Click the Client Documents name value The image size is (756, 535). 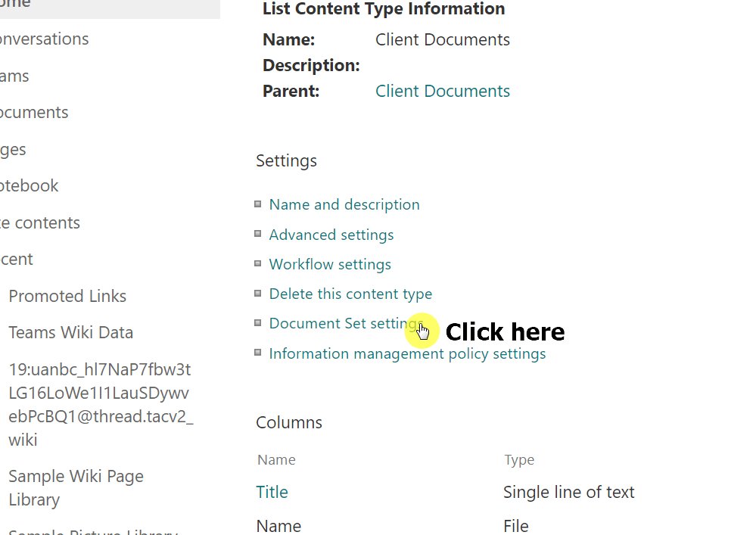pos(442,39)
